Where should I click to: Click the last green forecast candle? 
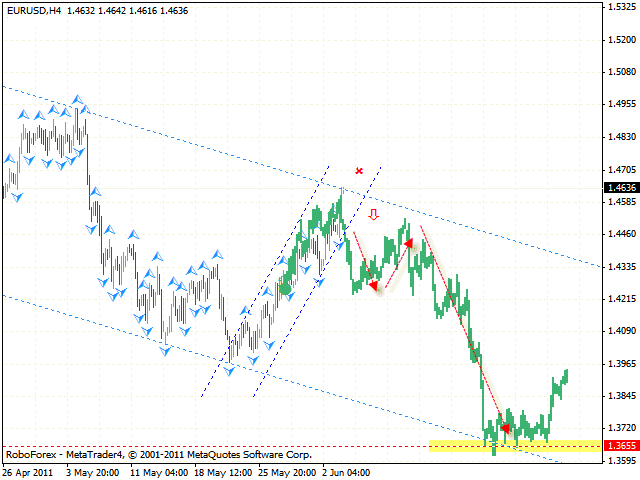[565, 375]
